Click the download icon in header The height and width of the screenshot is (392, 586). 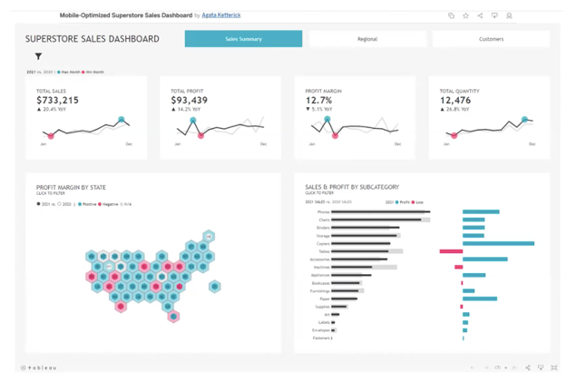pos(494,15)
